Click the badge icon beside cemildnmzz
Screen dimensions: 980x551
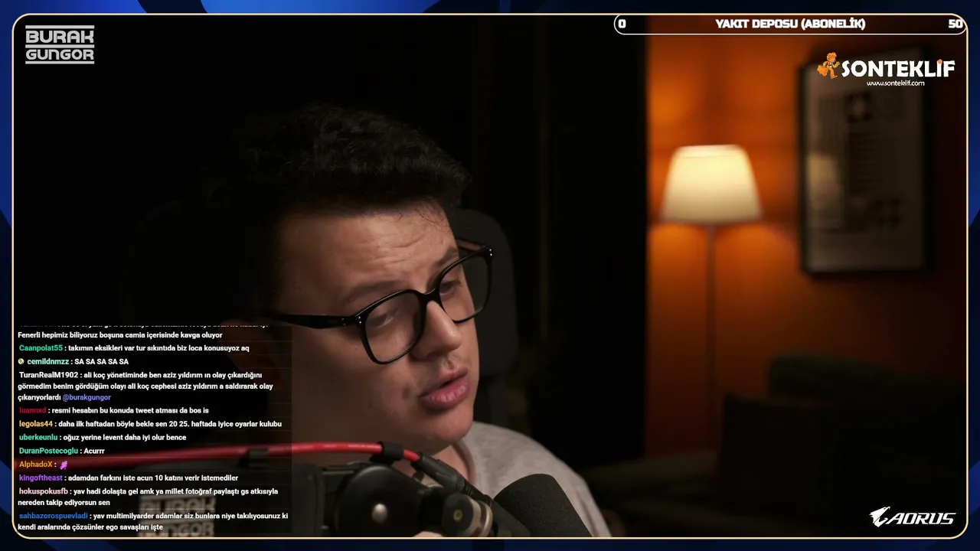21,361
